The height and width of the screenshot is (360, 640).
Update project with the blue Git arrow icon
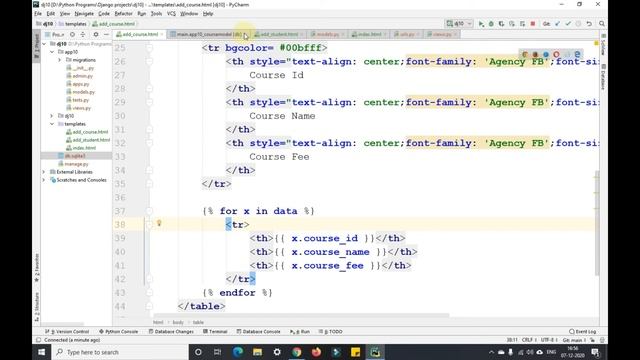point(557,24)
